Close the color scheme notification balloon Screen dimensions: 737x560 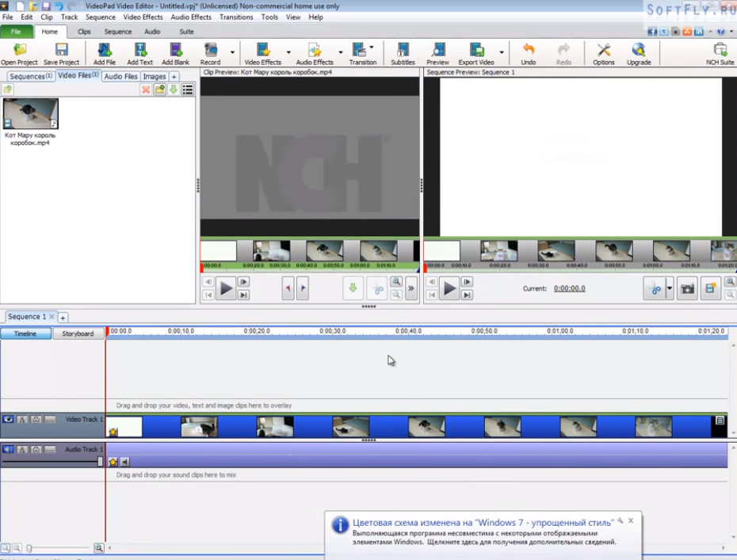point(631,520)
